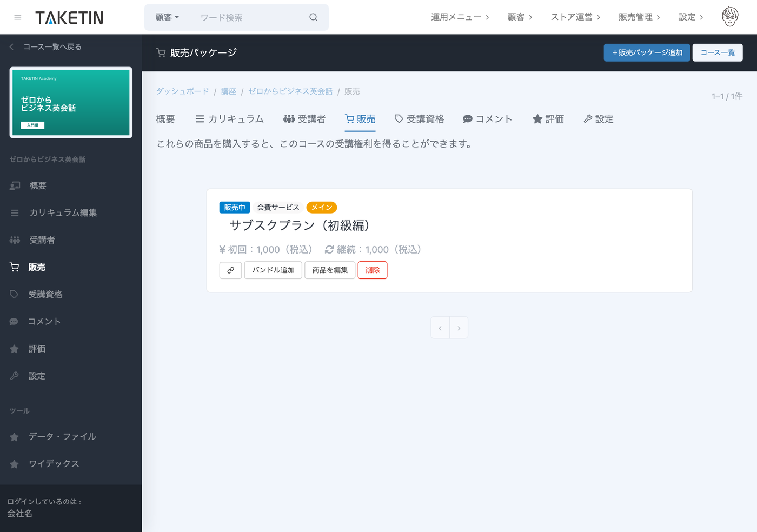Click the ゼロからビジネス英会話 course thumbnail

(x=71, y=103)
